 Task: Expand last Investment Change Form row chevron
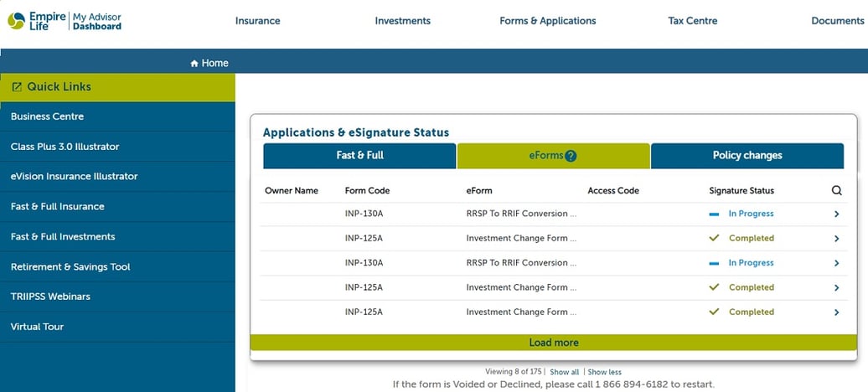point(836,312)
